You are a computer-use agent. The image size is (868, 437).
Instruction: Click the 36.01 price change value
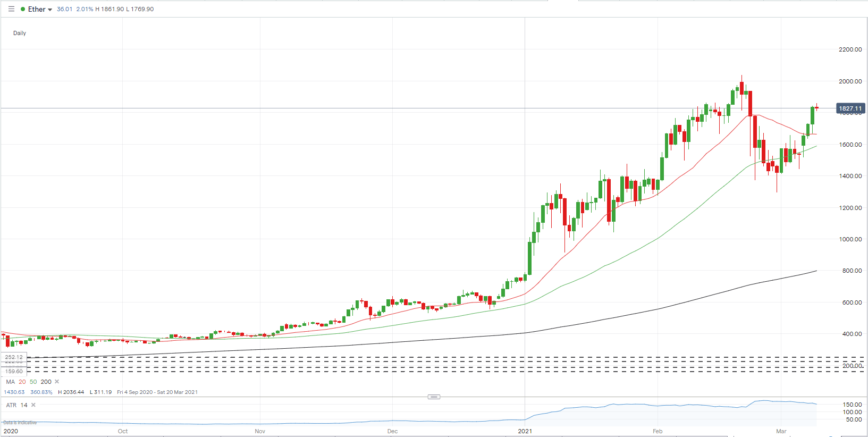click(x=64, y=9)
